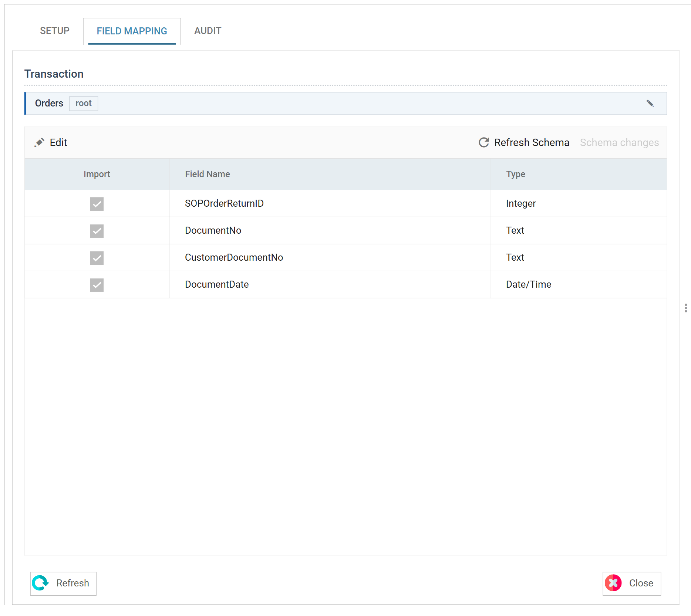Viewport: 691px width, 616px height.
Task: Switch to the SETUP tab
Action: click(x=55, y=31)
